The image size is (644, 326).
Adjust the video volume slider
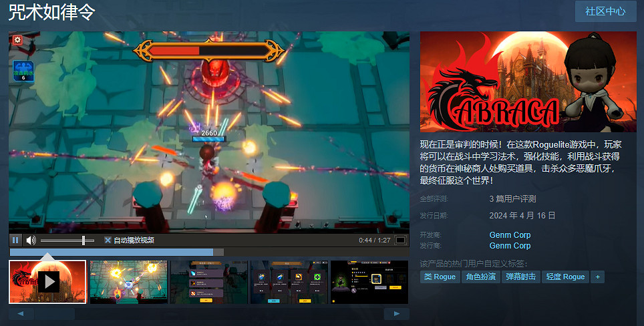coord(67,240)
